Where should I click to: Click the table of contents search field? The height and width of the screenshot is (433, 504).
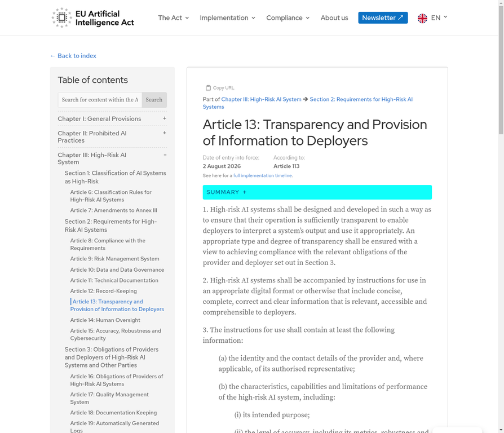click(x=100, y=100)
